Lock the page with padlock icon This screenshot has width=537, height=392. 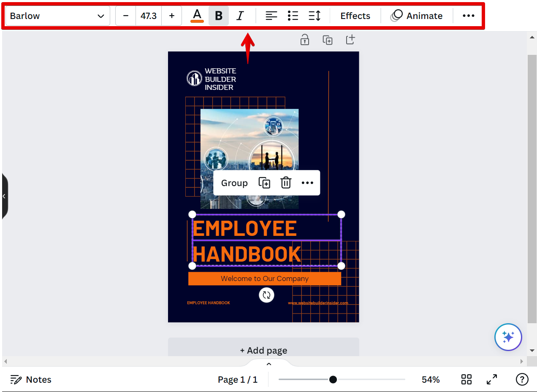point(304,40)
